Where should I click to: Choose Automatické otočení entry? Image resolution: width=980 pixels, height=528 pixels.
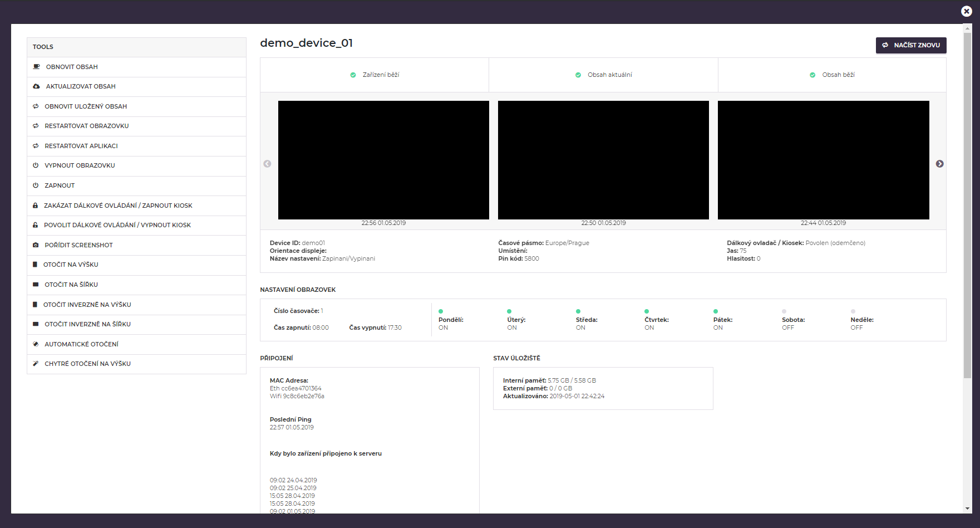[136, 344]
